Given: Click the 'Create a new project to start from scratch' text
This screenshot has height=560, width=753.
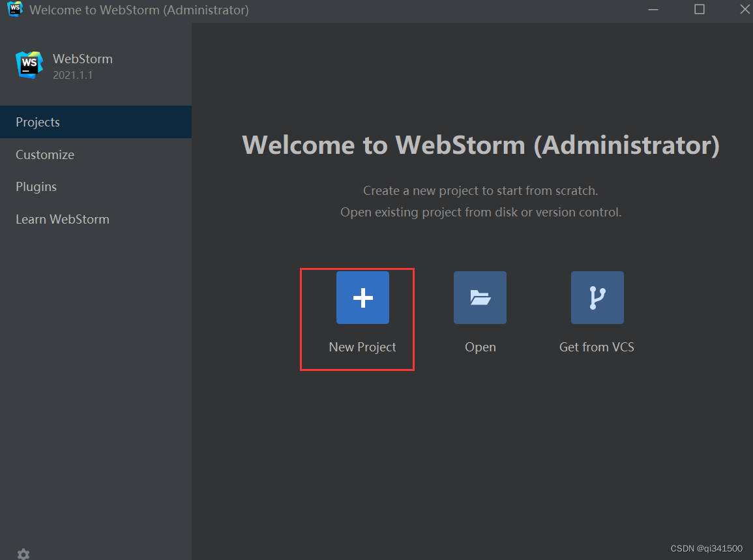Looking at the screenshot, I should coord(480,190).
